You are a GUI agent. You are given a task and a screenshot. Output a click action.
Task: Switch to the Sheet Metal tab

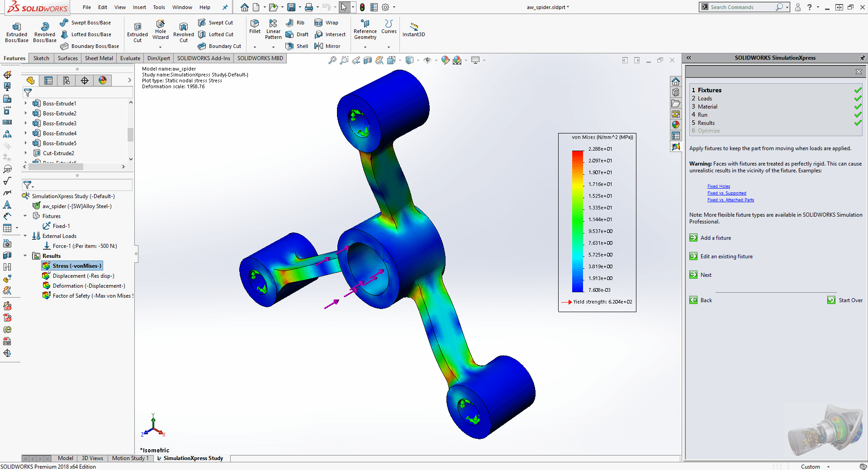99,58
